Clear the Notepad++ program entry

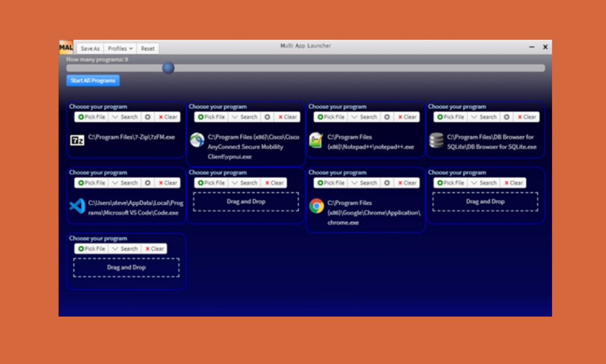pos(407,117)
